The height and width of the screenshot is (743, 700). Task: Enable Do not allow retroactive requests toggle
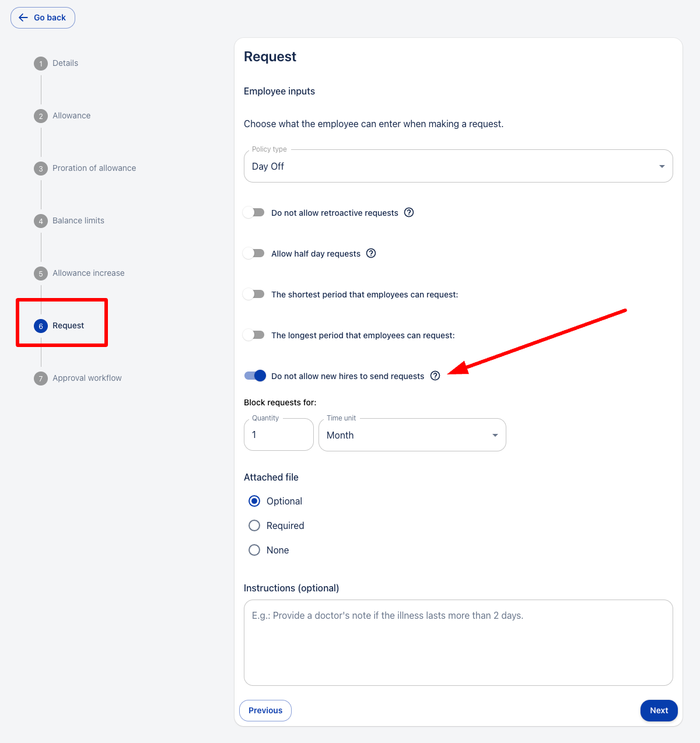pos(254,212)
